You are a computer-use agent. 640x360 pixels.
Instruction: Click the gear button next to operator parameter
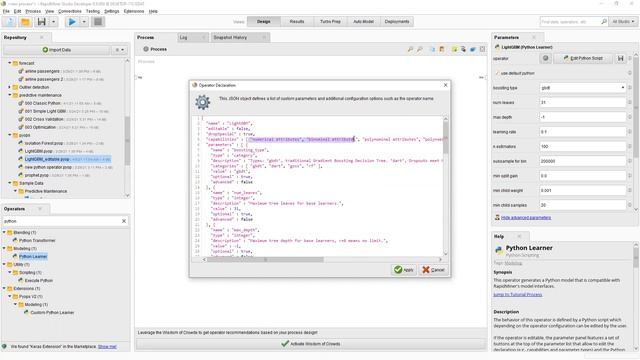coord(545,58)
